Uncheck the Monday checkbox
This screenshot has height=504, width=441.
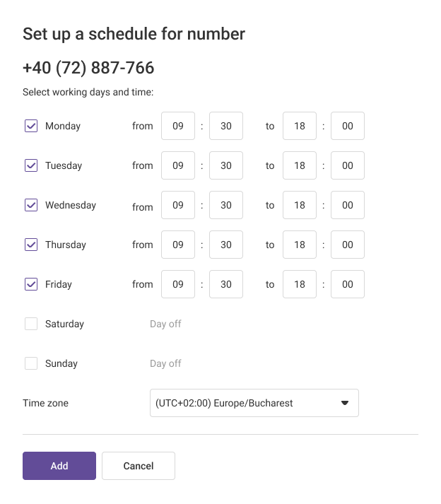(x=31, y=126)
